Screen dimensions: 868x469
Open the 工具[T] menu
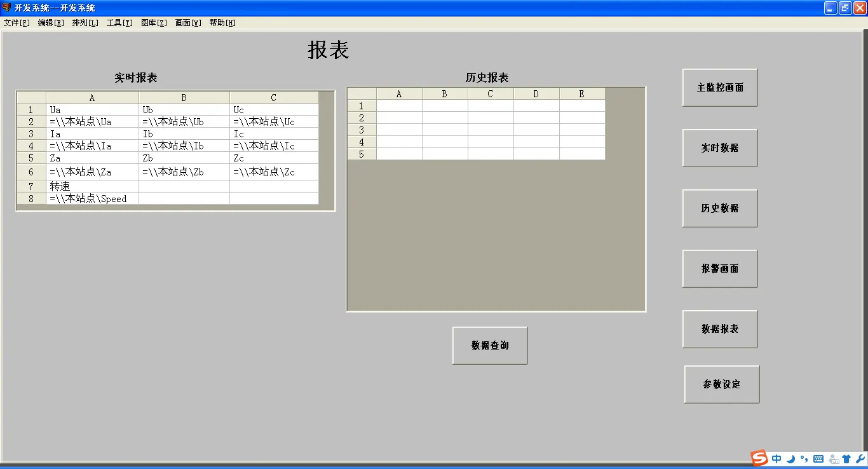(x=119, y=22)
